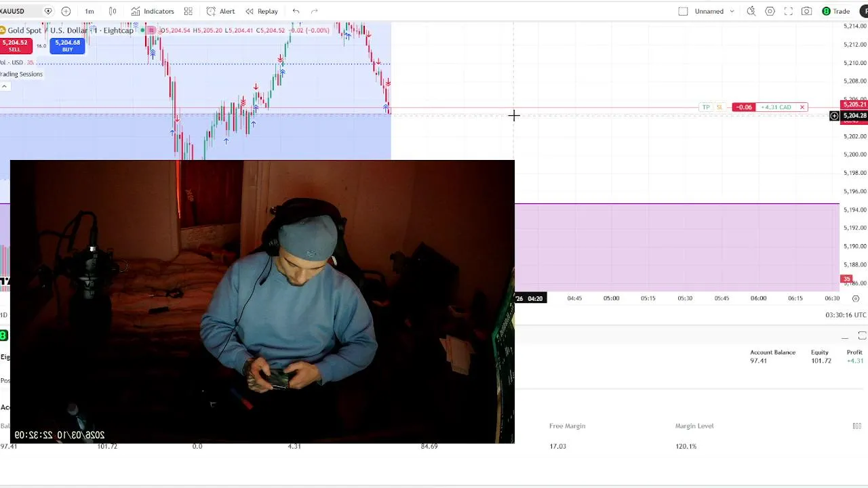The image size is (868, 488).
Task: Click the Vol - USD indicator label
Action: tap(13, 62)
